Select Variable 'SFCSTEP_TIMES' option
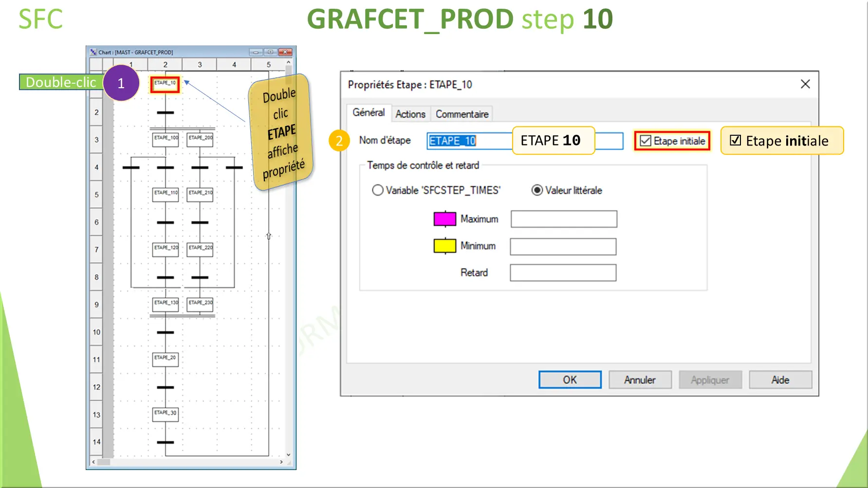This screenshot has height=488, width=868. point(378,190)
